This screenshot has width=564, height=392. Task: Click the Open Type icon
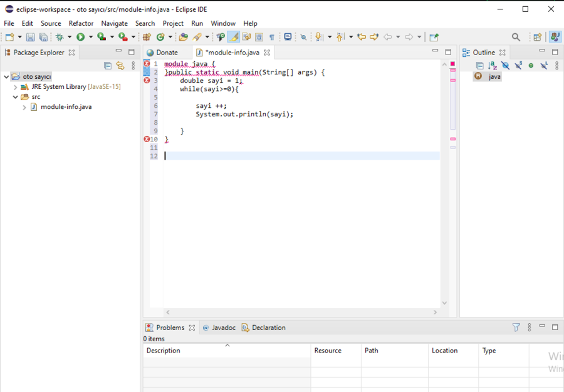(x=184, y=37)
